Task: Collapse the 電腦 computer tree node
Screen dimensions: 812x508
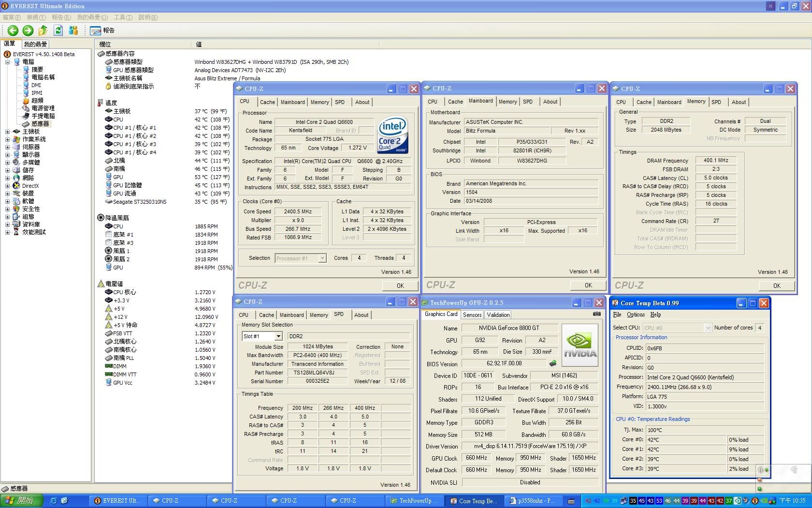Action: (7, 62)
